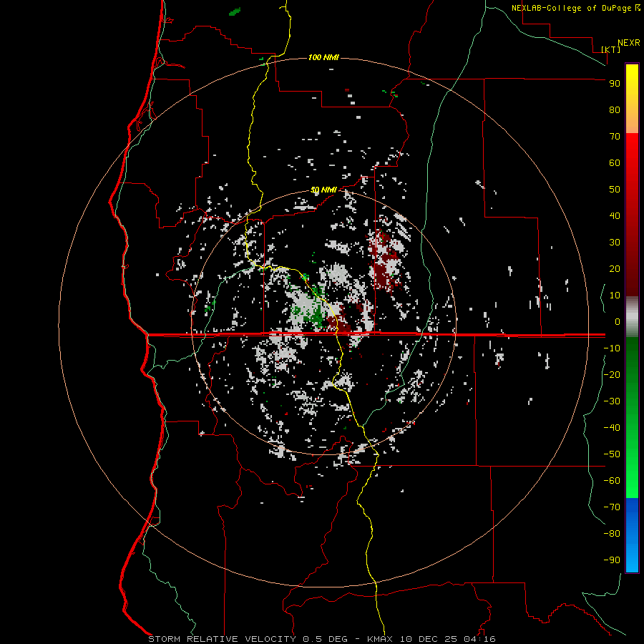Click the 100 NMI range ring label
Screen dimensions: 644x644
click(x=323, y=57)
